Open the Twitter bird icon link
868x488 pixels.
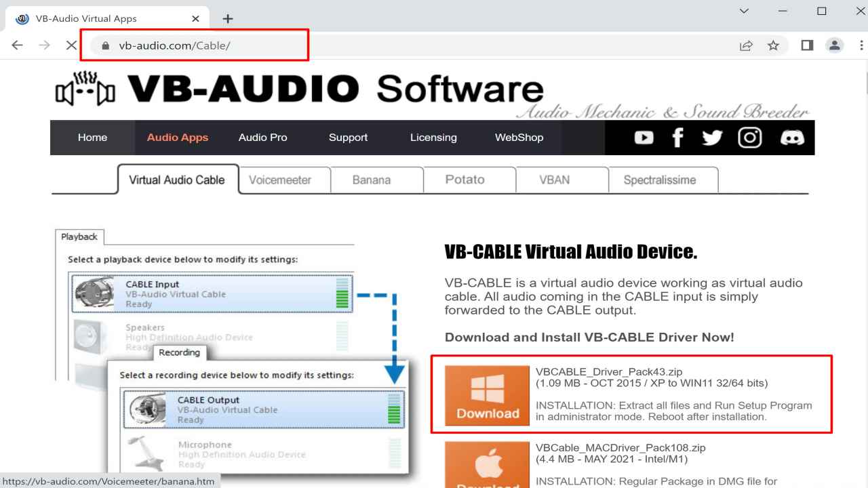click(713, 138)
